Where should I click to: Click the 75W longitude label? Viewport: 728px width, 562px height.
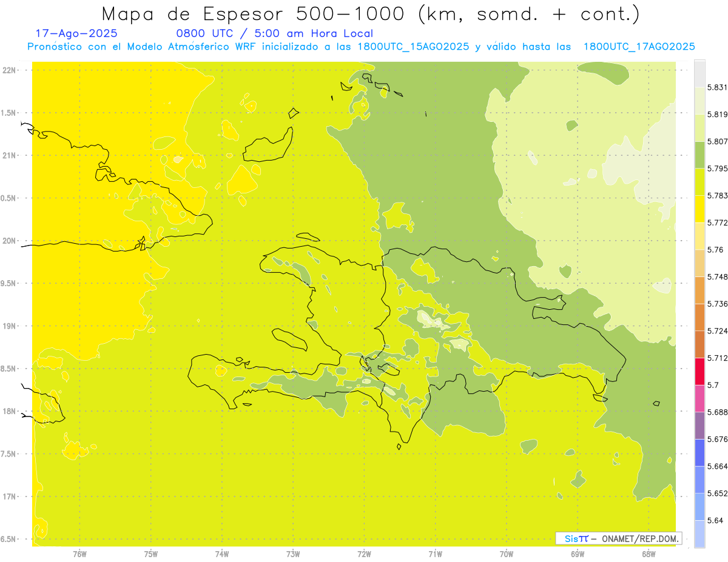point(151,554)
